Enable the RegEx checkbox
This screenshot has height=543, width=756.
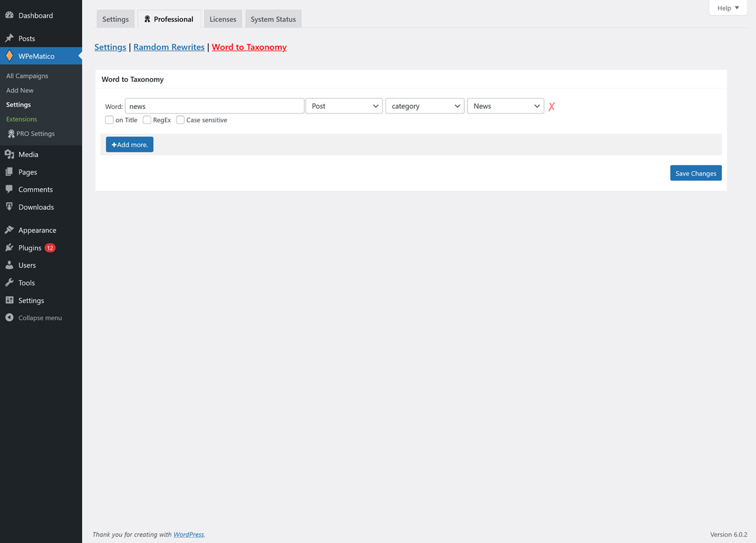147,120
